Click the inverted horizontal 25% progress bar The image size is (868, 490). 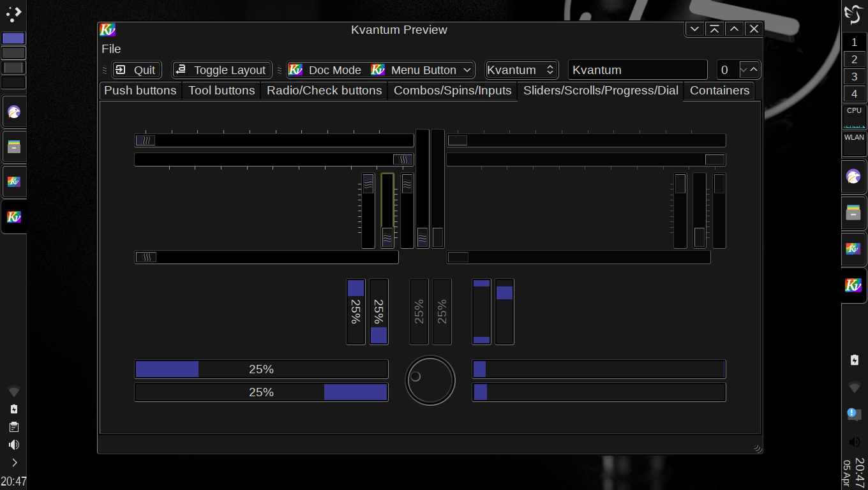tap(261, 392)
